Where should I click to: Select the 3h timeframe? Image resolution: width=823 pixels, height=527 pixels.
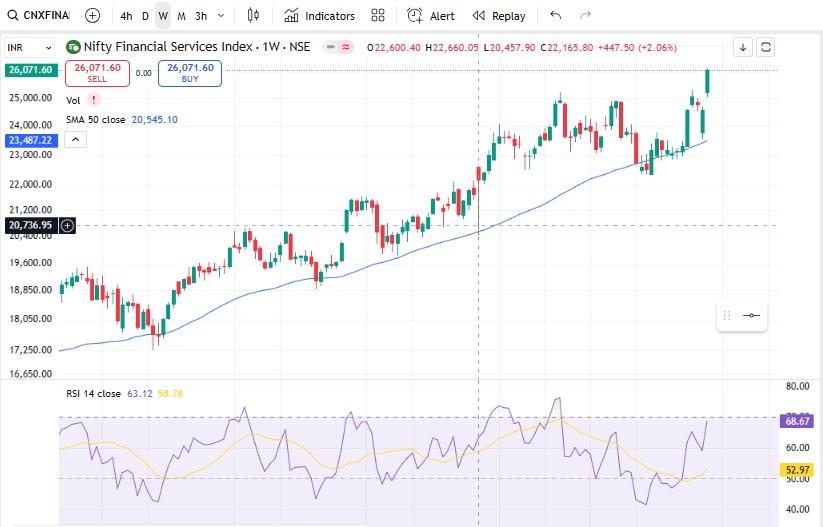[x=201, y=16]
